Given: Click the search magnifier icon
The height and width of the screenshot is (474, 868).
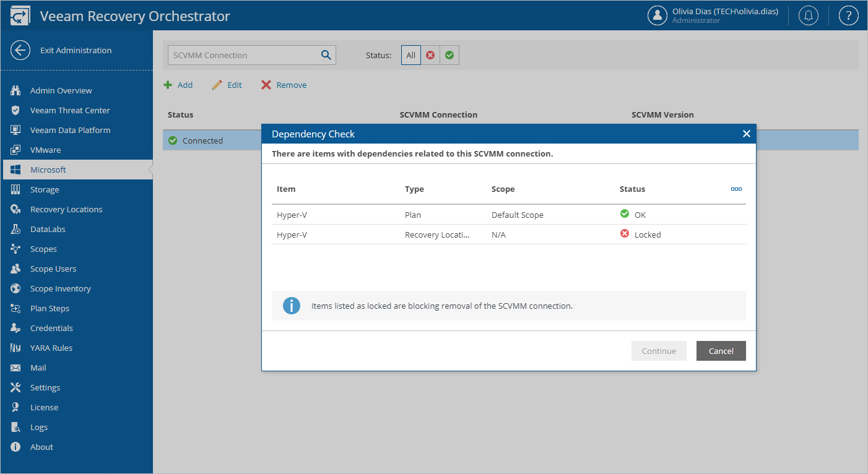Looking at the screenshot, I should click(x=326, y=55).
